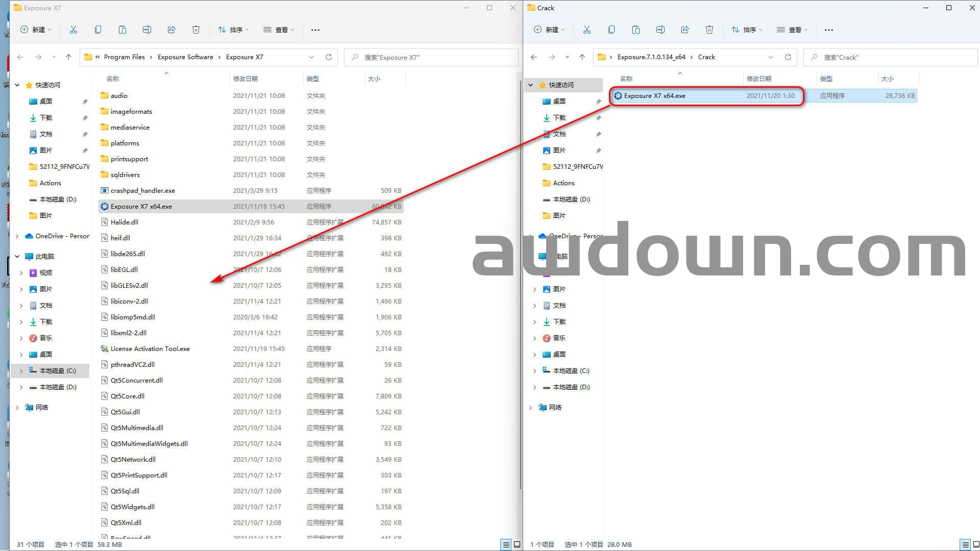Click the Share icon in Exposure X7 toolbar

[x=171, y=30]
